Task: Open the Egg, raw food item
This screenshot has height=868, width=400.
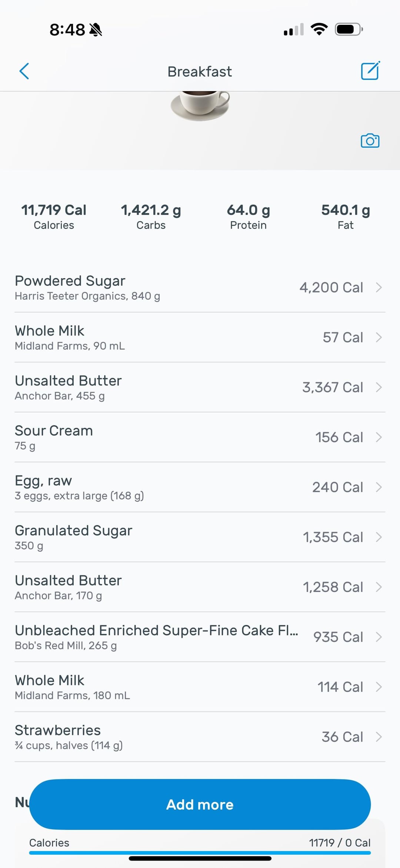Action: pos(148,487)
